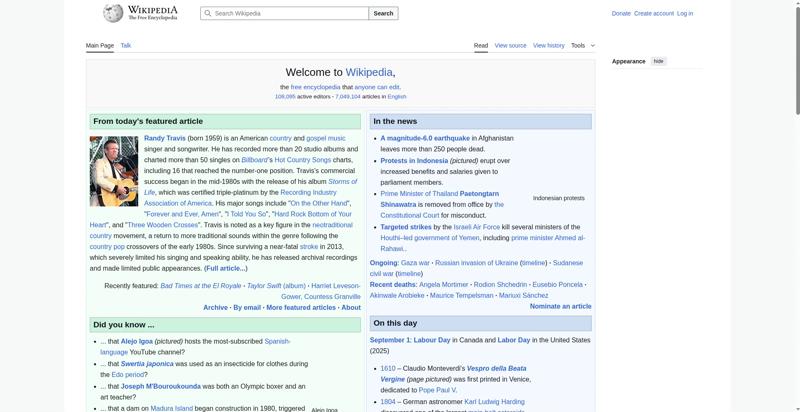Focus the Search Wikipedia input field
800x412 pixels.
point(285,13)
